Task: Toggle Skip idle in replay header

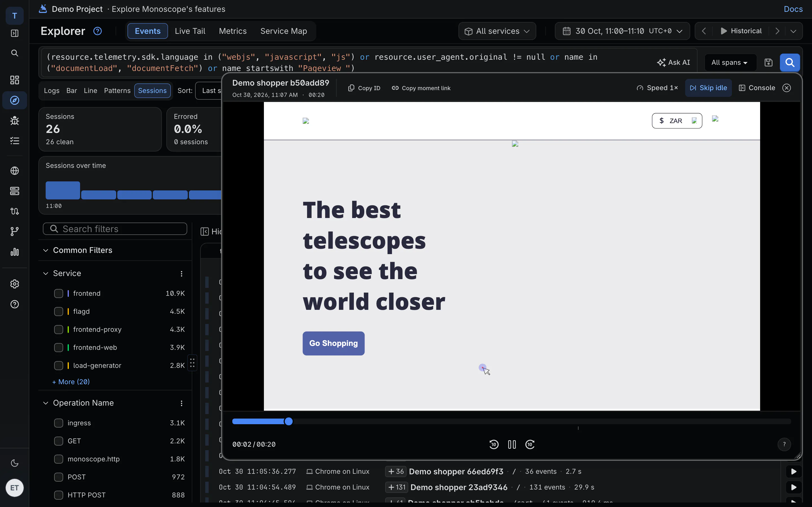Action: point(708,88)
